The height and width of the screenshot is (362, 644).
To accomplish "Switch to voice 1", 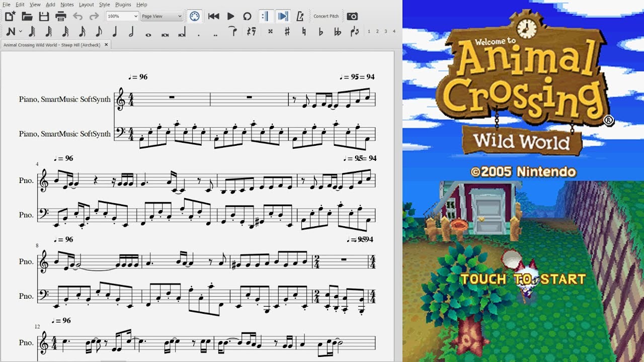I will click(x=369, y=31).
